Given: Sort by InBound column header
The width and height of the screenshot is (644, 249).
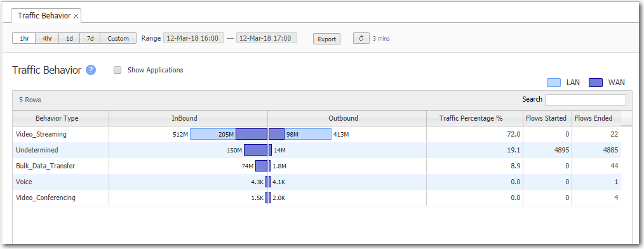Looking at the screenshot, I should click(x=189, y=118).
